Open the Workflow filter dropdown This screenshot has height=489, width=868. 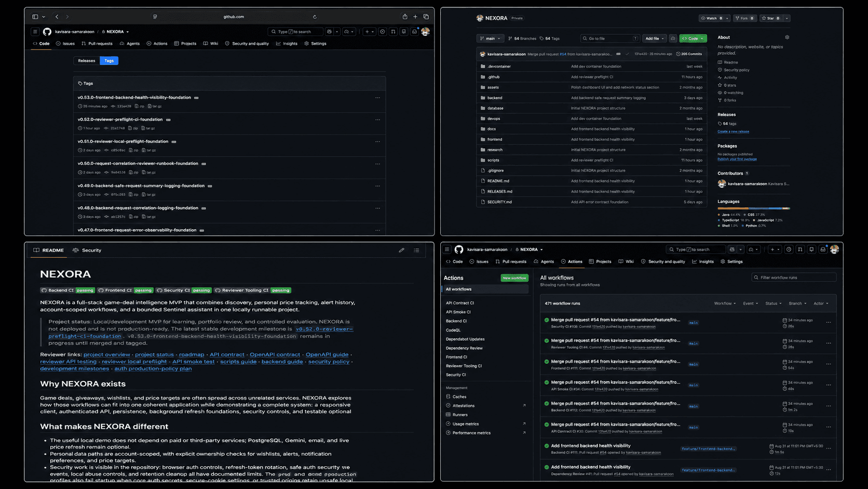click(725, 303)
